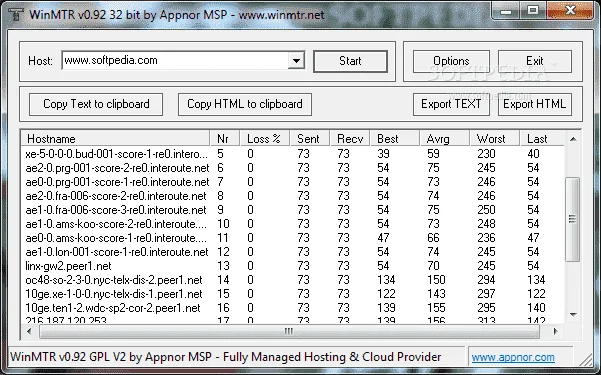Screen dimensions: 601x375
Task: Sort by Sent column header
Action: coord(310,138)
